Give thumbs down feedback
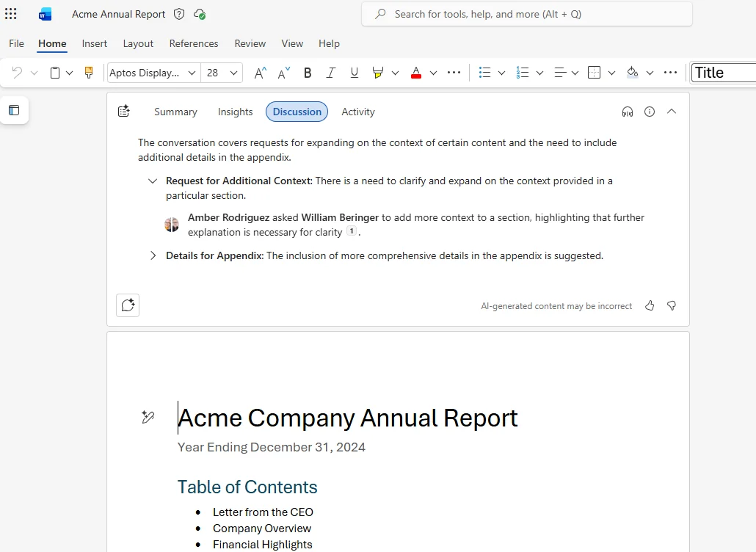Viewport: 756px width, 552px height. [x=672, y=305]
